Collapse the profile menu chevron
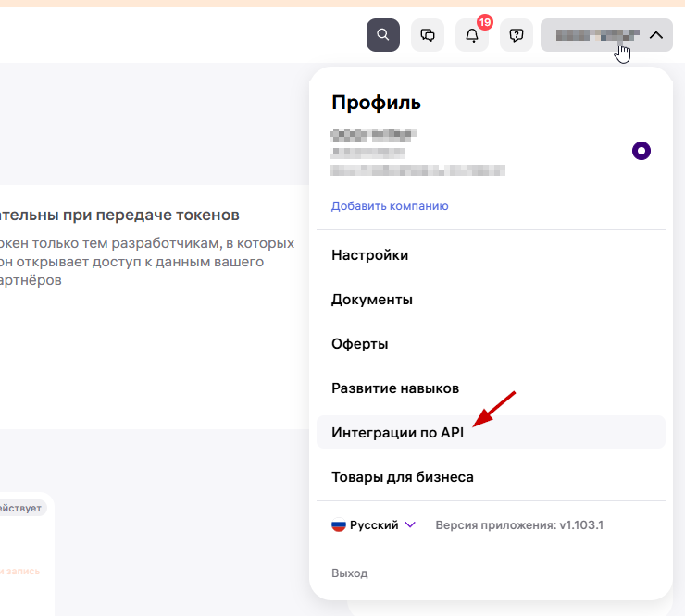This screenshot has height=616, width=685. (x=656, y=35)
